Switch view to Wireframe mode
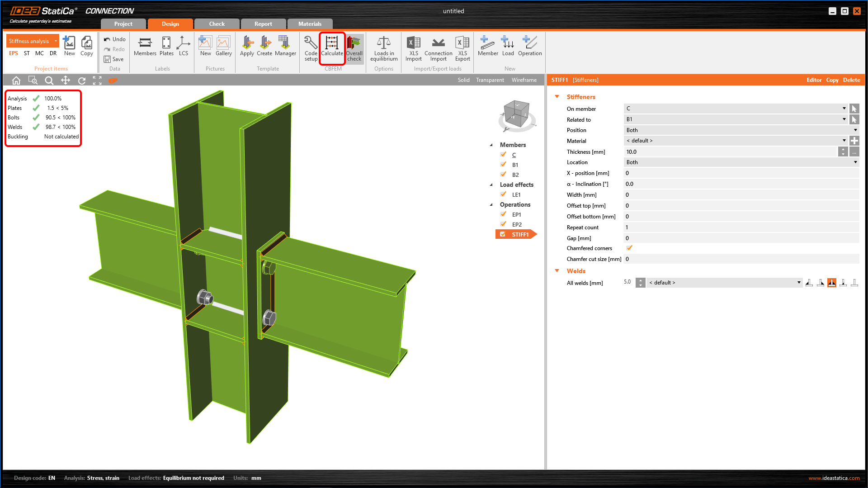 tap(524, 80)
